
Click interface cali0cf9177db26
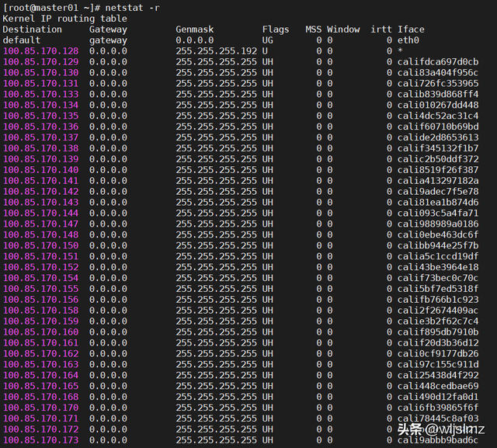[438, 353]
